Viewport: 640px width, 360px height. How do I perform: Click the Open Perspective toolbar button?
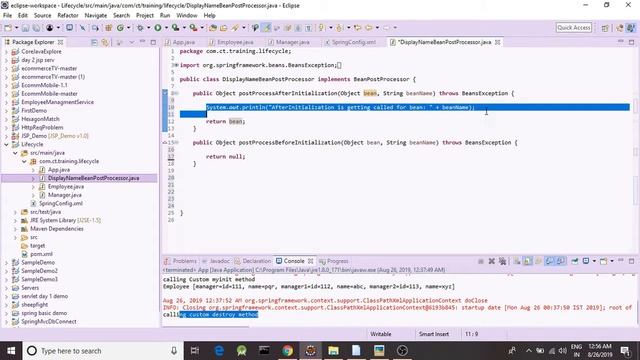(605, 28)
